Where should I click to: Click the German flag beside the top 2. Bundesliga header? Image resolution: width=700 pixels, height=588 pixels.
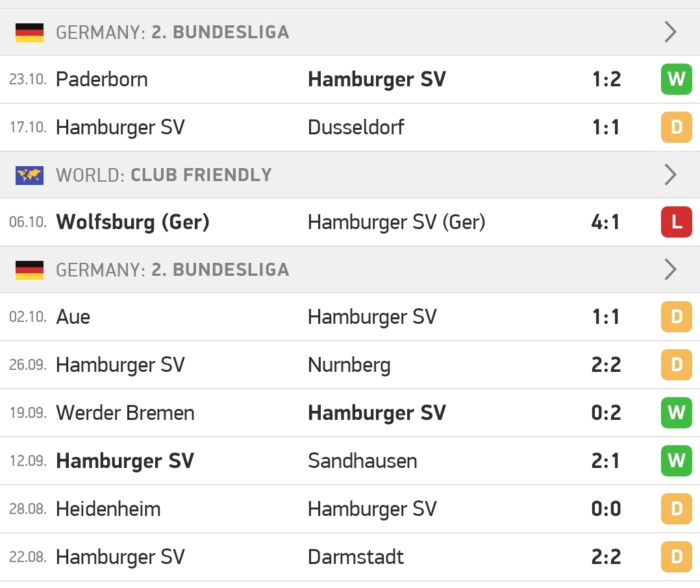pyautogui.click(x=29, y=32)
